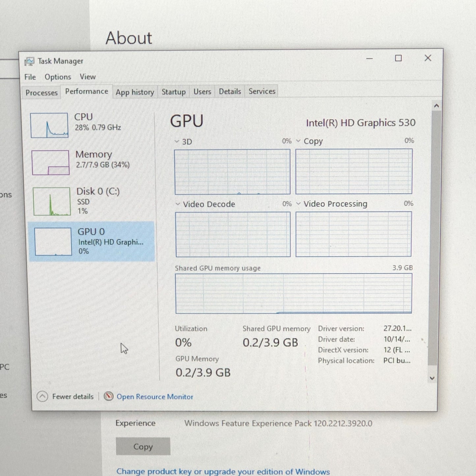The image size is (476, 476).
Task: Select the CPU usage mini graph
Action: [49, 125]
